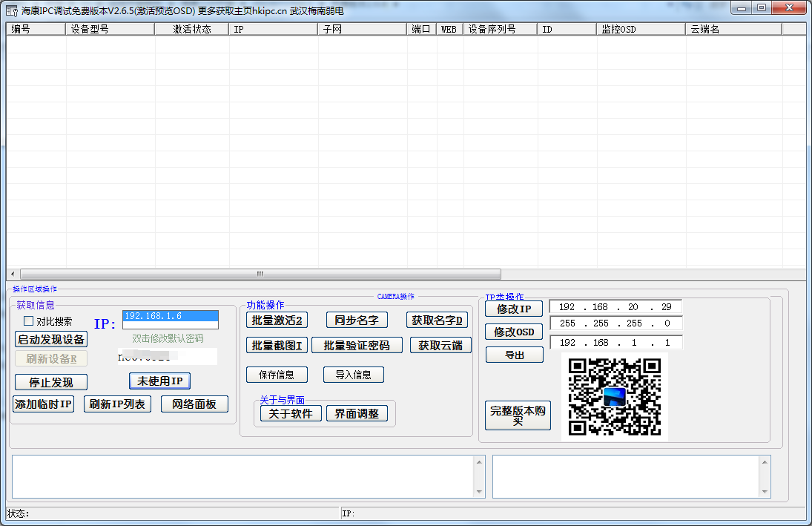Click the 双击修改默认密码 hint text
Viewport: 812px width, 526px height.
168,338
